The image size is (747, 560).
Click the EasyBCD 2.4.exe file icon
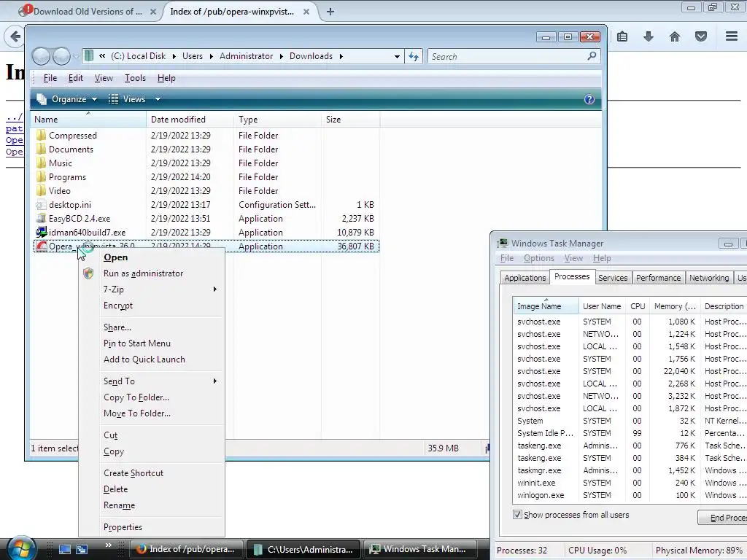41,218
